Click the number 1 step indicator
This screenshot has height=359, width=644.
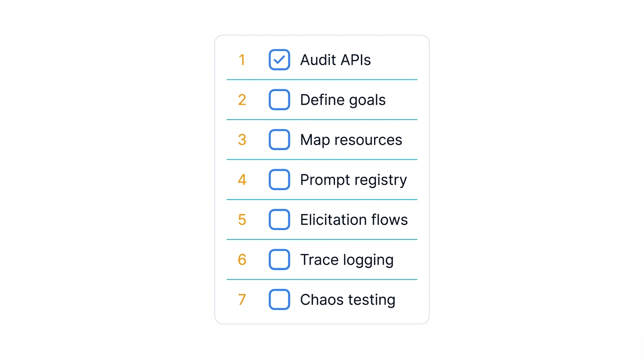tap(242, 60)
